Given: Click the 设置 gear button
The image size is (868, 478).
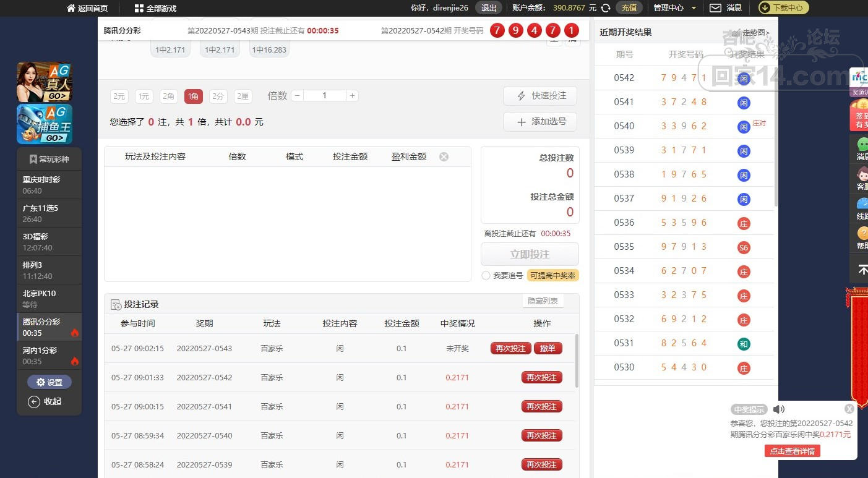Looking at the screenshot, I should click(49, 382).
